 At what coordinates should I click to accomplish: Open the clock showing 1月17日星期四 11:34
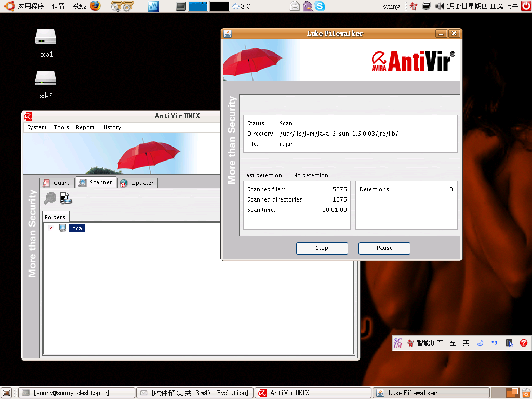482,6
